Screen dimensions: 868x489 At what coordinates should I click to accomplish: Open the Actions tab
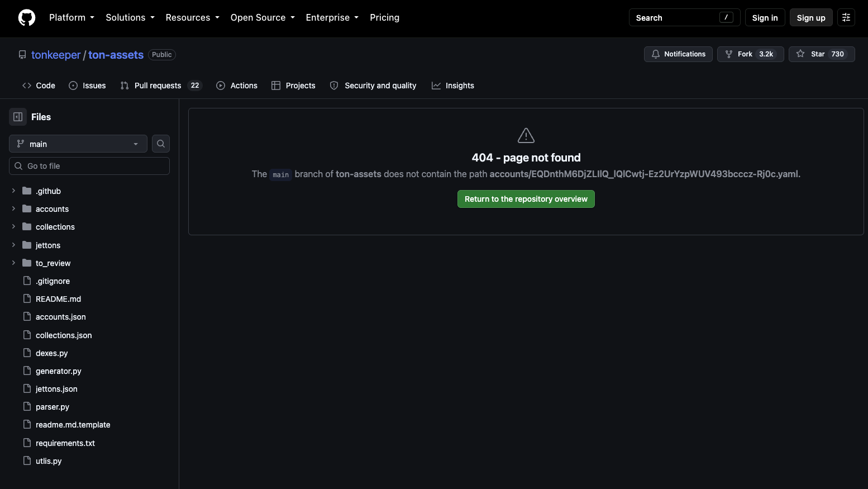tap(237, 86)
